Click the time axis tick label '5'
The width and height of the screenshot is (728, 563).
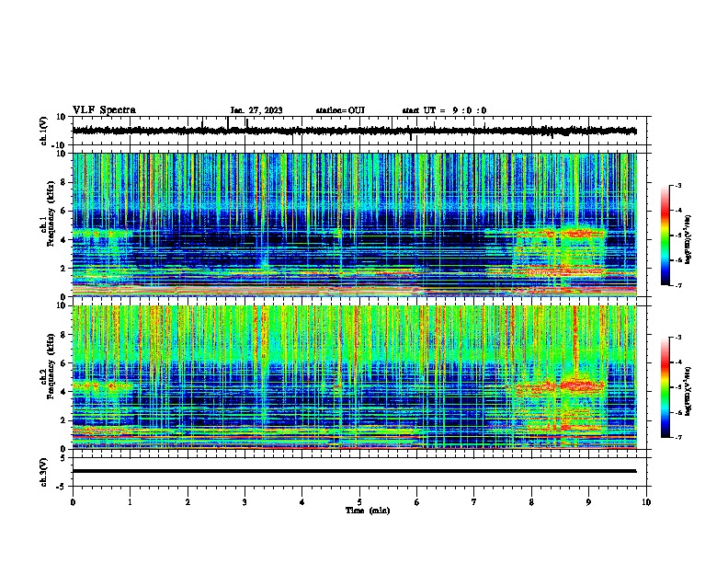click(x=359, y=502)
